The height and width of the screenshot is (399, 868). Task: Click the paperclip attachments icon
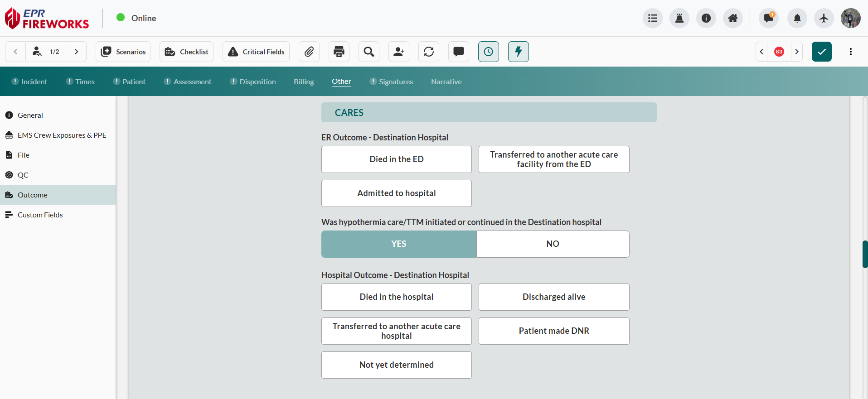(x=309, y=52)
